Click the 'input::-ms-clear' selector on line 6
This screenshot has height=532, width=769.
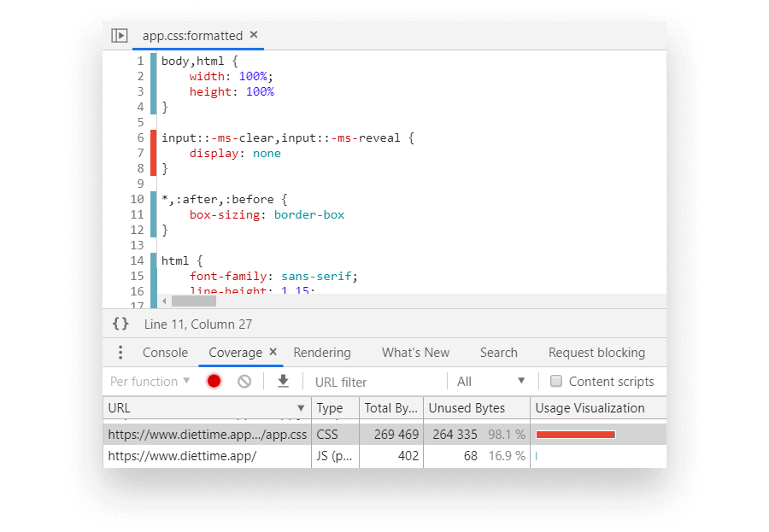click(x=217, y=138)
